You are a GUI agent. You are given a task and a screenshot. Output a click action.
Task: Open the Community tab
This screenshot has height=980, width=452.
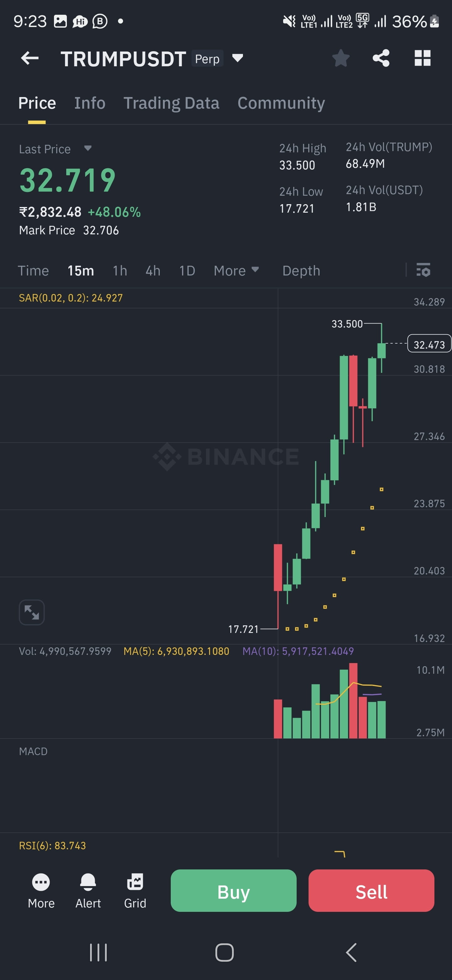point(281,103)
